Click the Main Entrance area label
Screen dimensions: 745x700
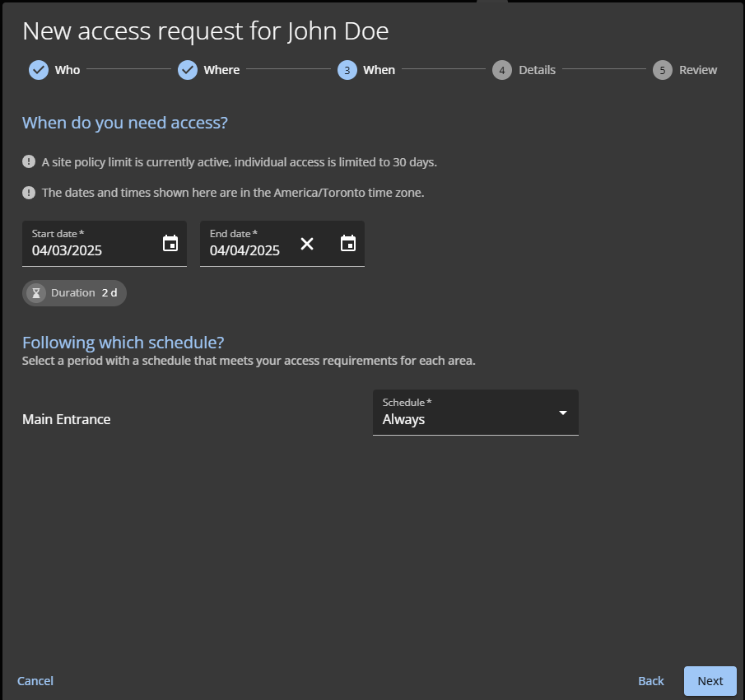click(67, 419)
